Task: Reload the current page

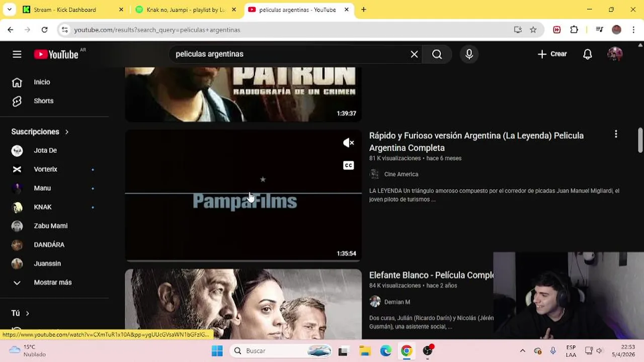Action: [44, 30]
